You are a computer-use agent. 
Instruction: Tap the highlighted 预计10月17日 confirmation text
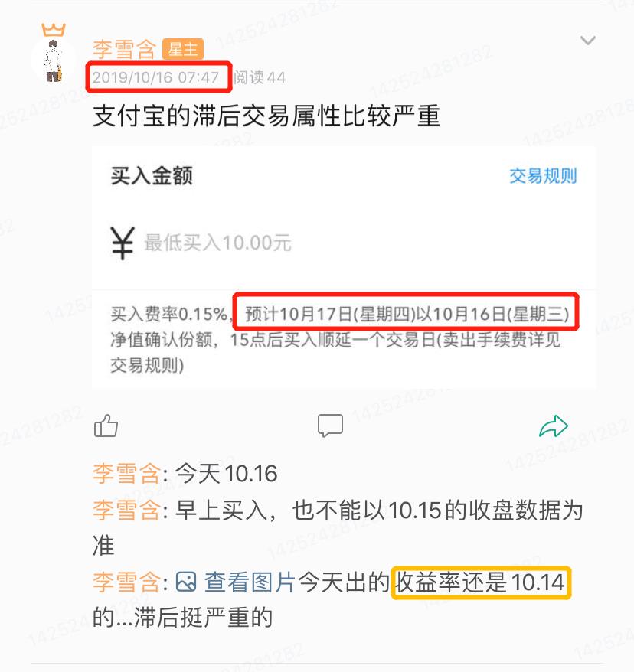coord(407,314)
